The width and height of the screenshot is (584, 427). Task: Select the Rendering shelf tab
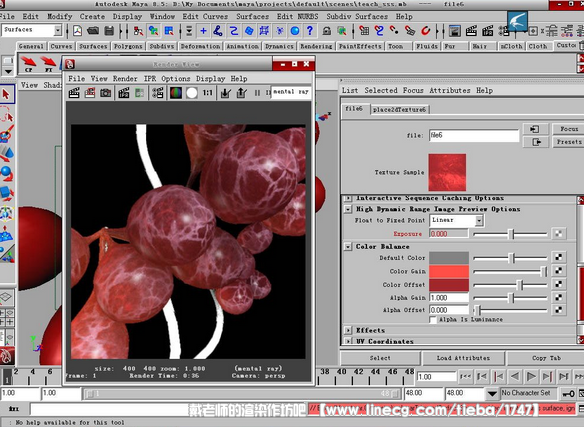point(316,46)
